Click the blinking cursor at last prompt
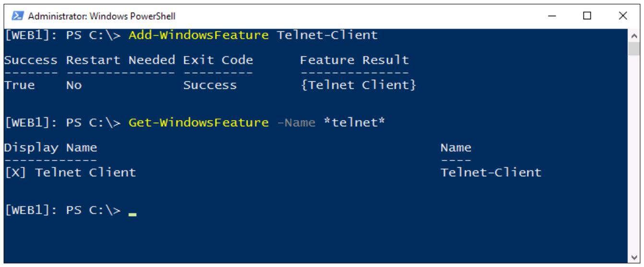 [x=133, y=215]
